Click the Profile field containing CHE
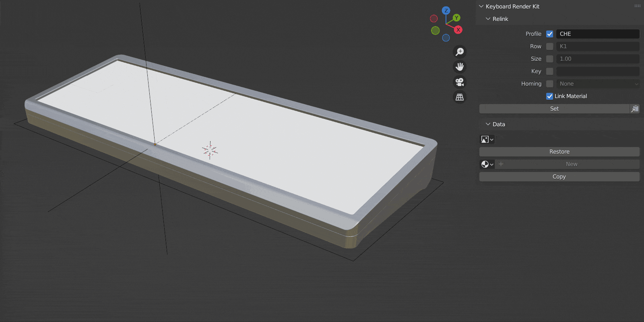 coord(598,34)
